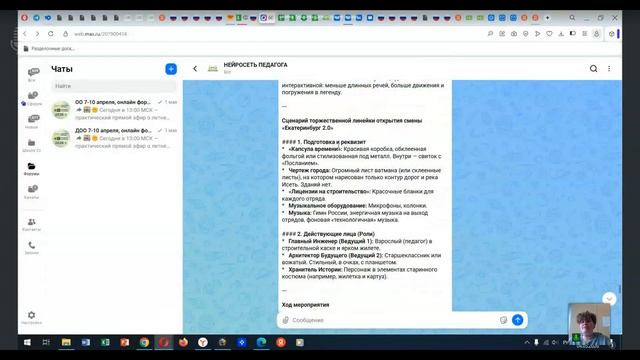
Task: Click the back arrow next to chat title
Action: tap(195, 69)
